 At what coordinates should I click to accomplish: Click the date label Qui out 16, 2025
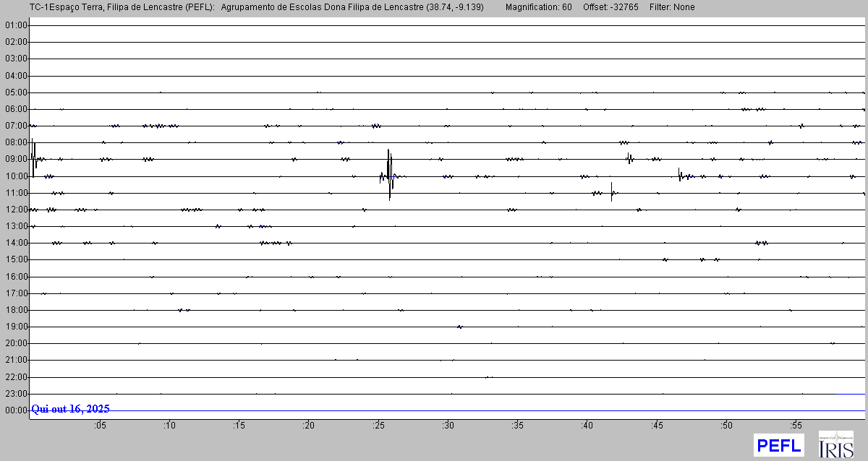click(71, 409)
